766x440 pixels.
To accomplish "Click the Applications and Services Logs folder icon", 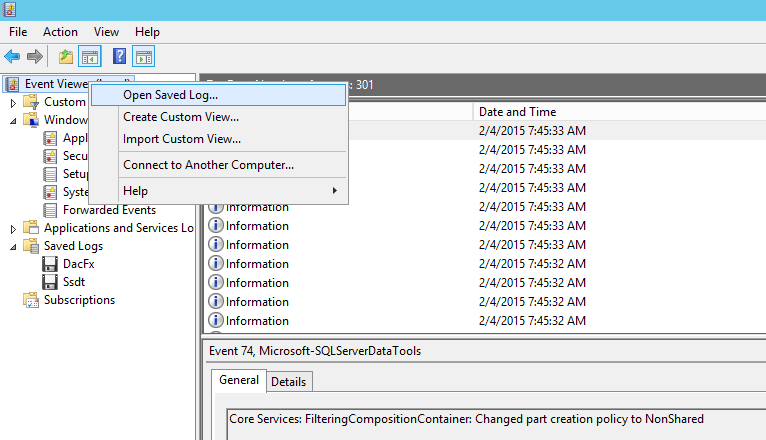I will tap(31, 228).
